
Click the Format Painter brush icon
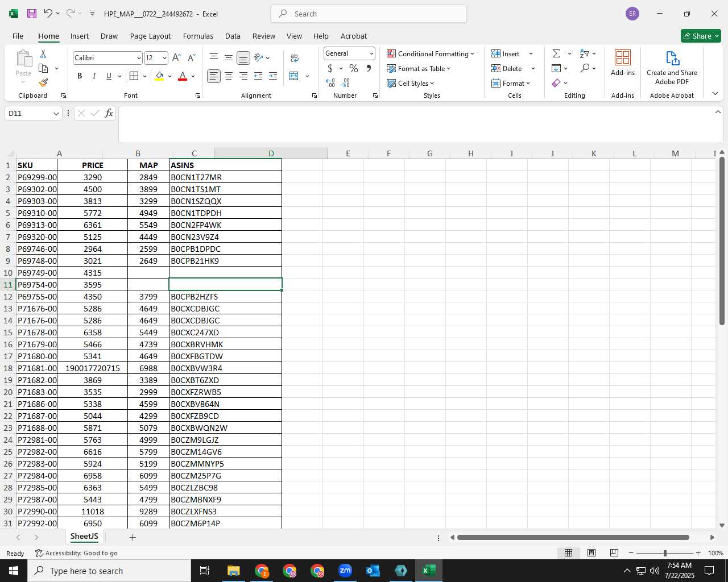coord(43,83)
